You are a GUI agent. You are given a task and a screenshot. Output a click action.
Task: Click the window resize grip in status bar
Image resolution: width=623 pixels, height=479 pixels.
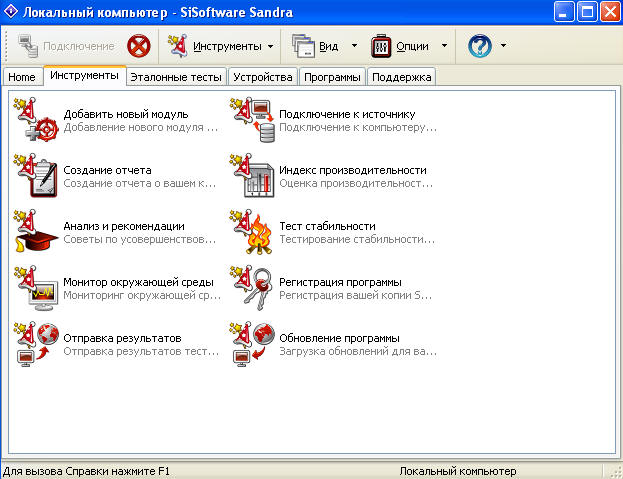[x=616, y=472]
